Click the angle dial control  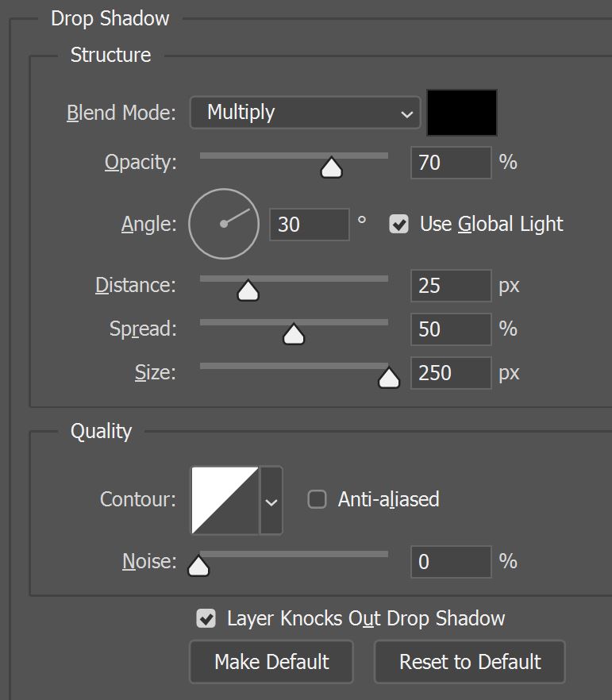(224, 224)
